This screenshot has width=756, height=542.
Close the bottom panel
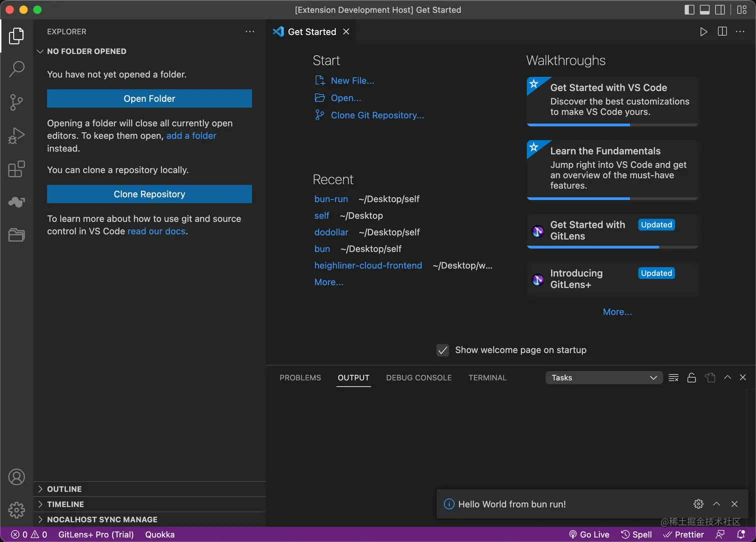coord(743,377)
